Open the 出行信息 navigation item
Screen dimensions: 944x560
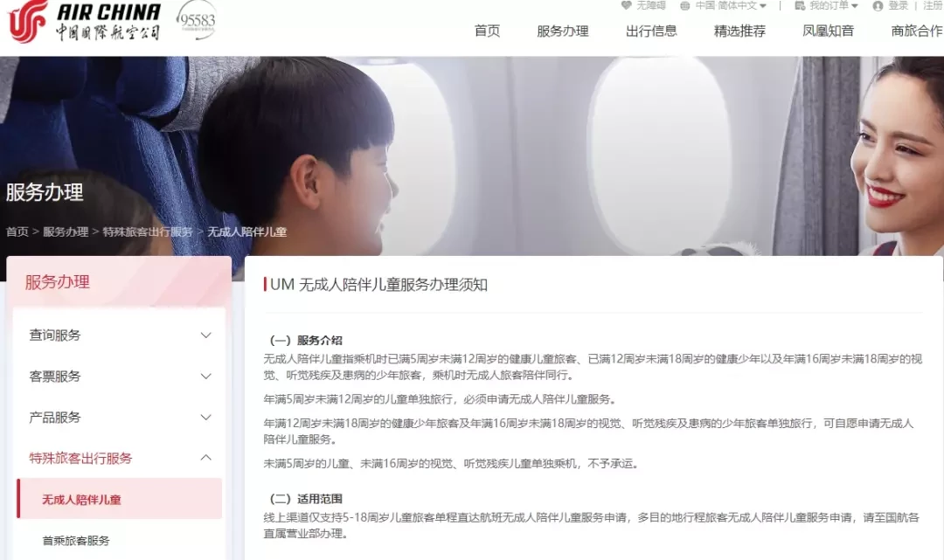(651, 31)
